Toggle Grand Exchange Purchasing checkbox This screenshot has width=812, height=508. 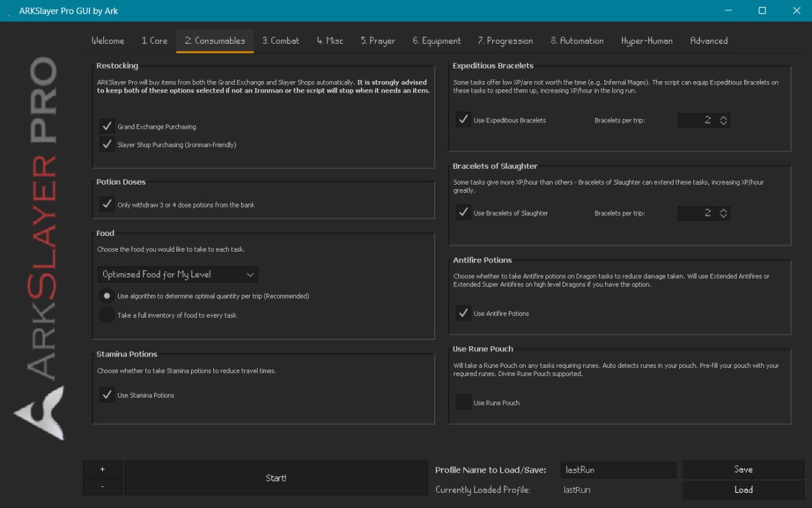(x=107, y=126)
